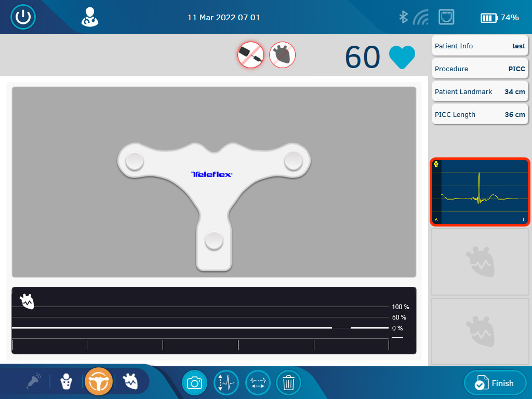
Task: Open the Patient Info field
Action: point(480,46)
